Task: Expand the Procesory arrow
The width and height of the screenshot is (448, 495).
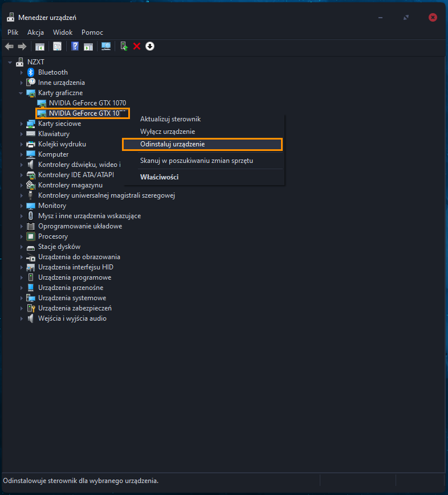Action: (x=22, y=236)
